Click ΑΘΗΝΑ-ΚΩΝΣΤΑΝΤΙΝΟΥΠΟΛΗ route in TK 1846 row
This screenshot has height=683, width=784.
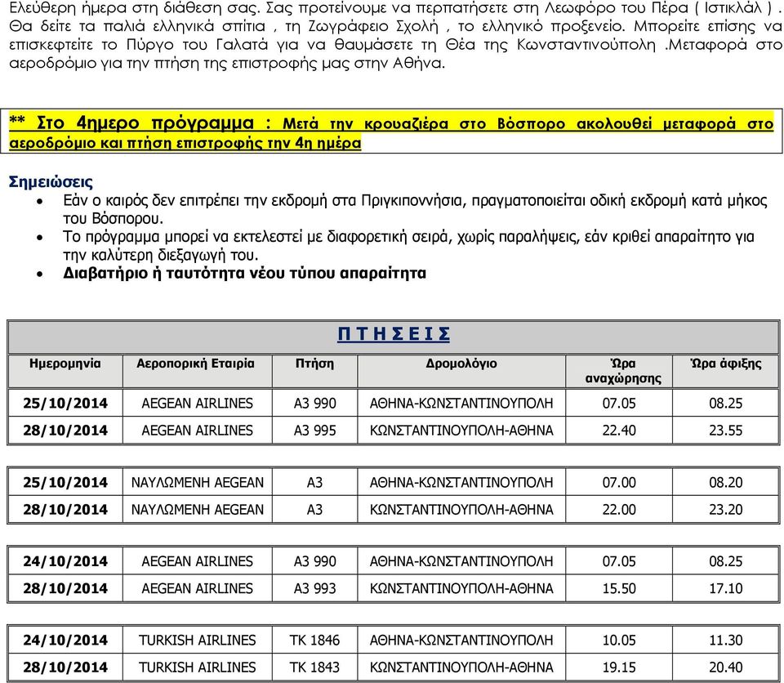click(461, 640)
